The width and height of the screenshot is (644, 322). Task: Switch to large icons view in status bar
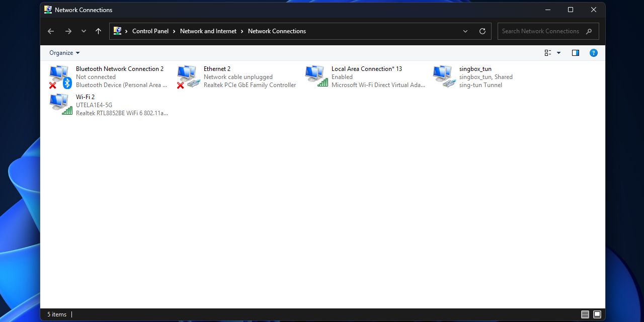(597, 314)
